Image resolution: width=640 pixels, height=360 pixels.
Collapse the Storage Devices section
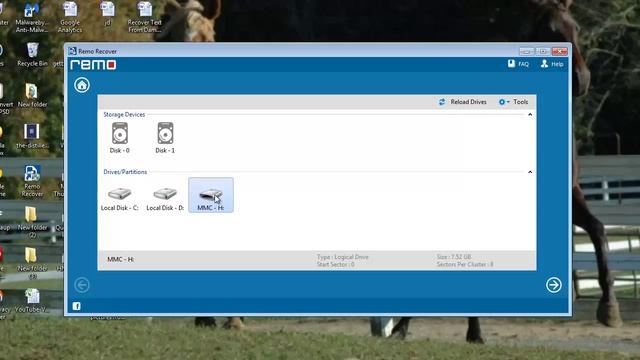530,115
